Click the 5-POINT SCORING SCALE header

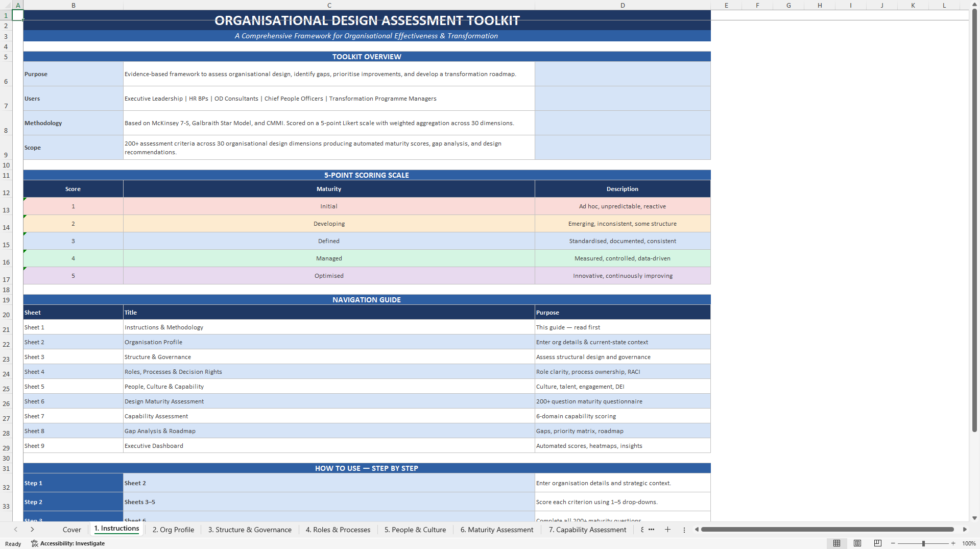point(367,175)
